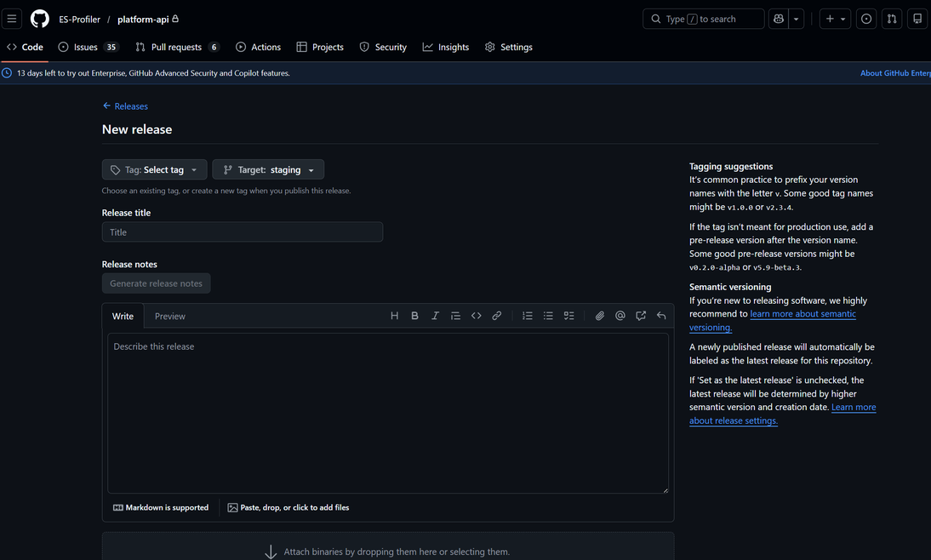931x560 pixels.
Task: Go back to Releases link
Action: pyautogui.click(x=125, y=106)
